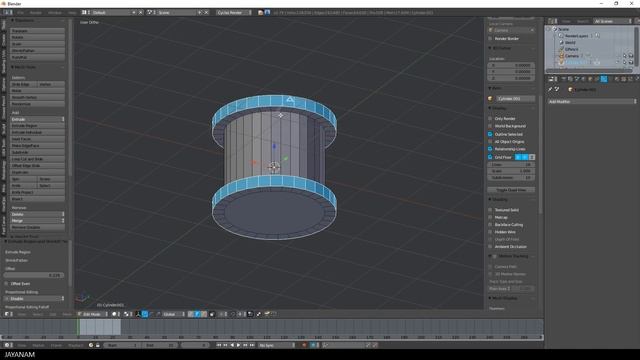
Task: Open the pivot point selector
Action: click(x=127, y=314)
